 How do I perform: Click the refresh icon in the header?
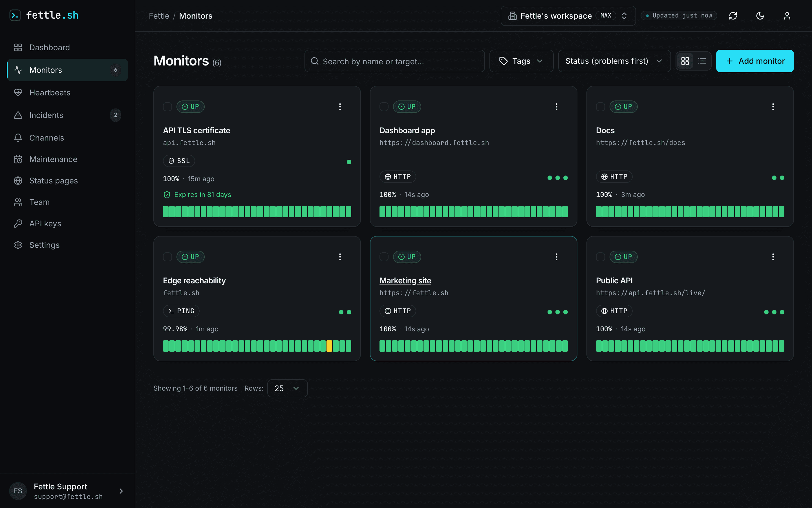[733, 16]
